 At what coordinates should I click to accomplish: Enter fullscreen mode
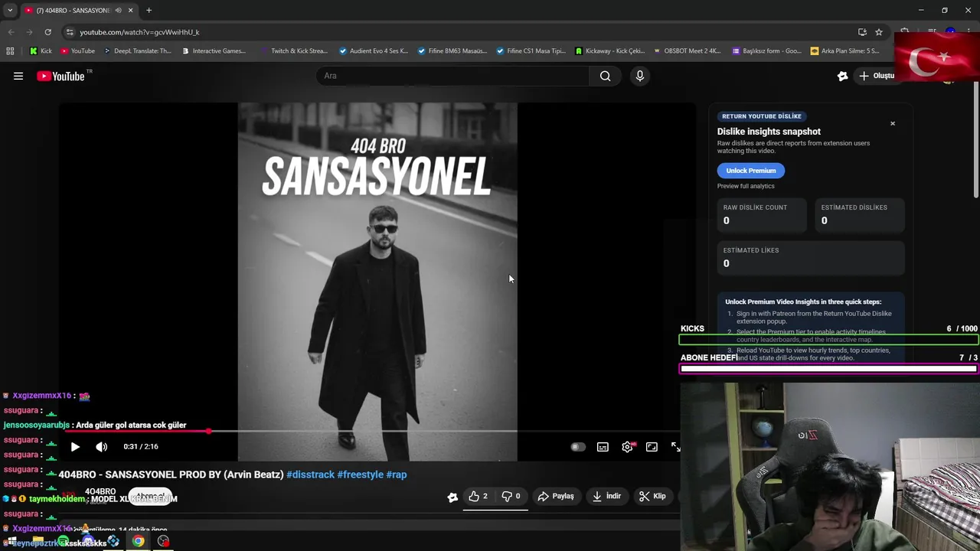[x=675, y=447]
